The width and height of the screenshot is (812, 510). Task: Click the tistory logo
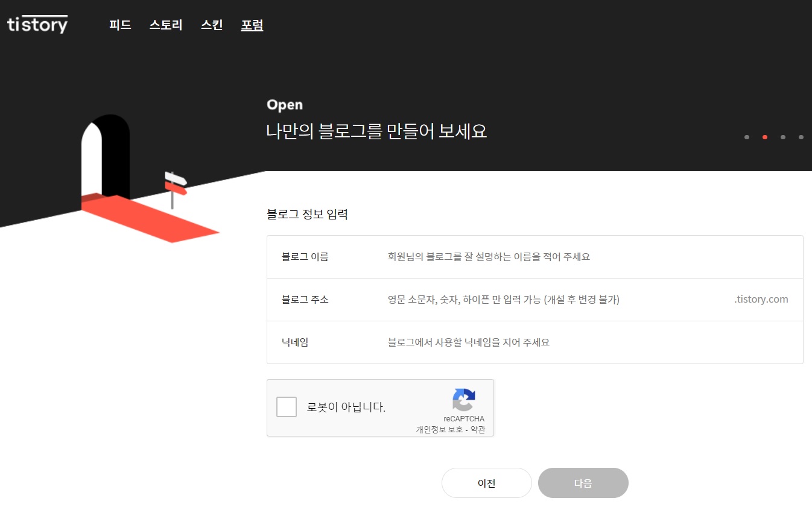click(36, 24)
